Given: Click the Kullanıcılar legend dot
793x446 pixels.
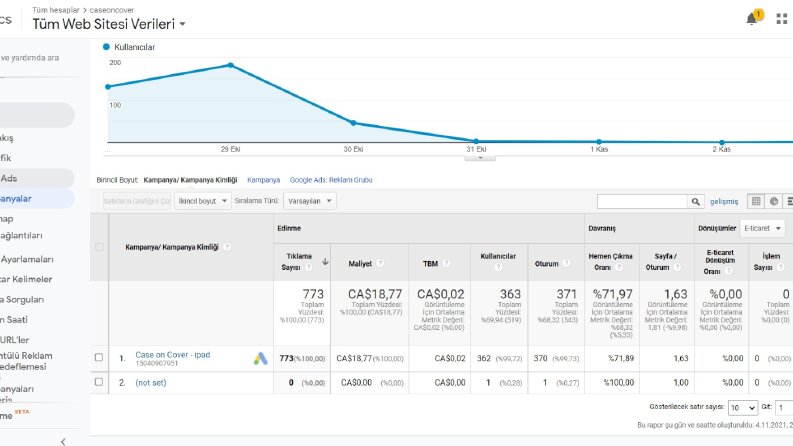Looking at the screenshot, I should [x=106, y=47].
